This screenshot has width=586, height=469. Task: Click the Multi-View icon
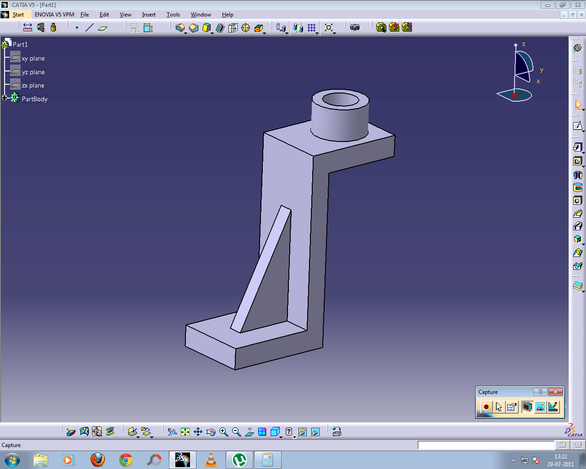point(262,432)
